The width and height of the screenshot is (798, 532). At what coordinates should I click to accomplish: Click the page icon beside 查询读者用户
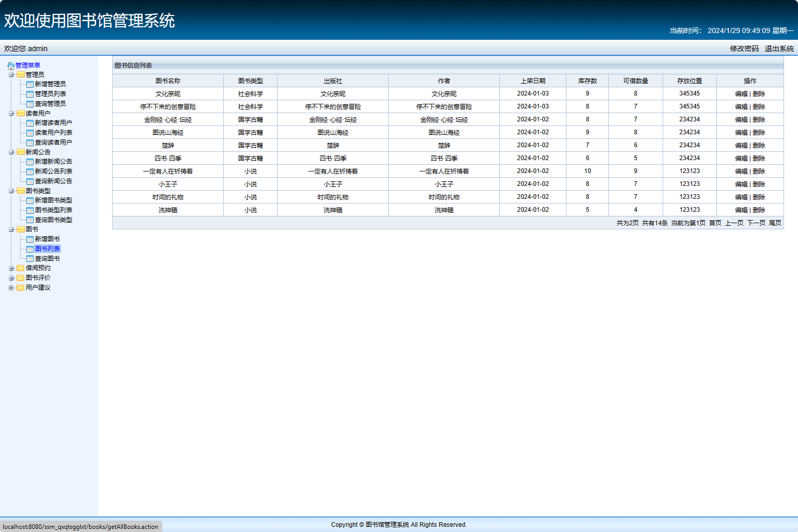30,143
